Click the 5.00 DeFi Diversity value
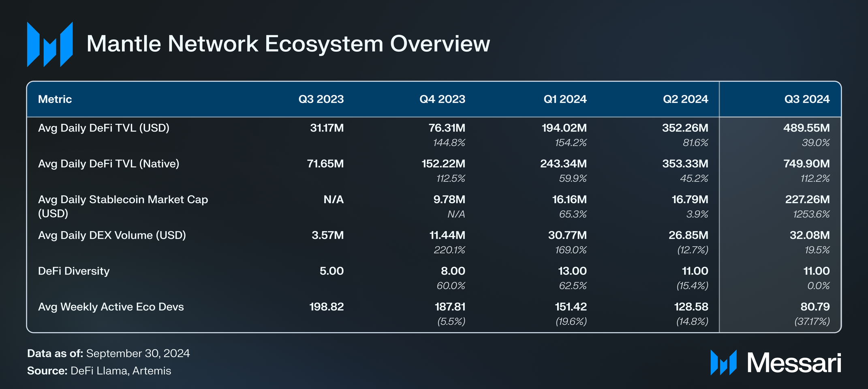 [x=331, y=271]
